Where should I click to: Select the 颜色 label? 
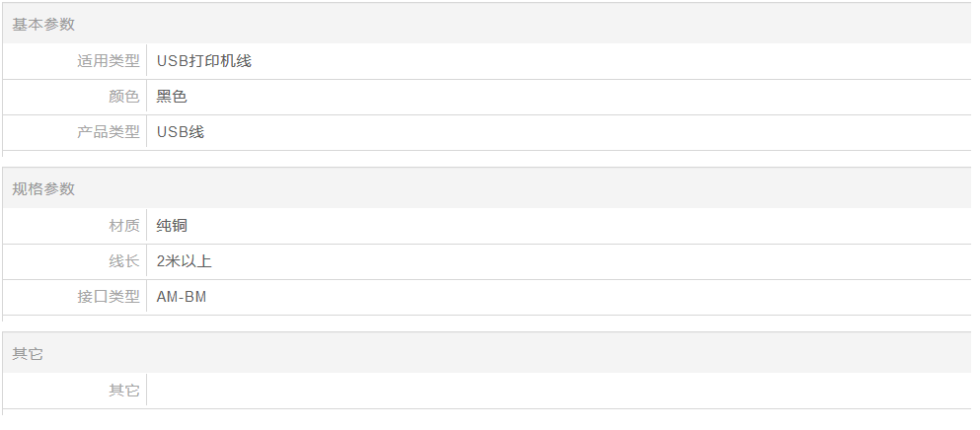[123, 97]
